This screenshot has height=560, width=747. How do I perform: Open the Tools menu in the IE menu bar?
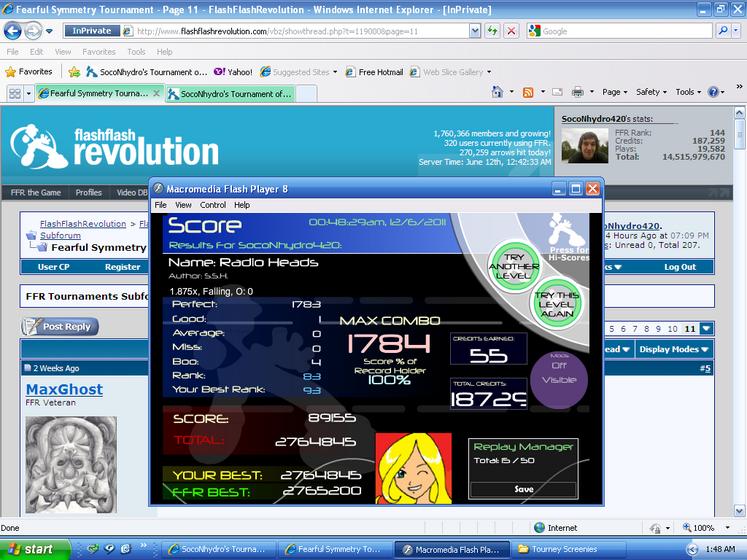(136, 52)
